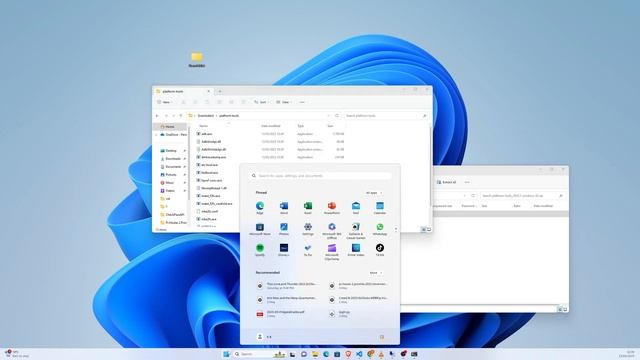Launch Spotify from the Start menu
This screenshot has height=360, width=640.
click(260, 250)
